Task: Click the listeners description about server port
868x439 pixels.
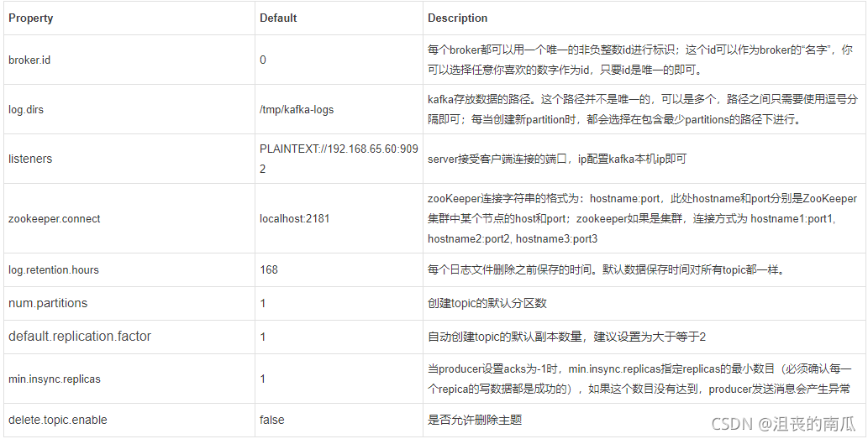Action: pos(557,159)
